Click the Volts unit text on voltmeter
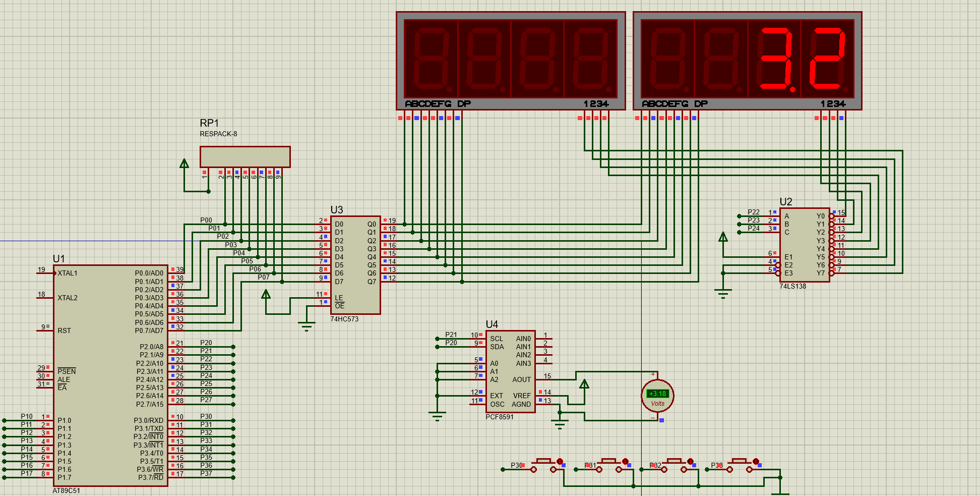The width and height of the screenshot is (980, 496). pyautogui.click(x=657, y=403)
